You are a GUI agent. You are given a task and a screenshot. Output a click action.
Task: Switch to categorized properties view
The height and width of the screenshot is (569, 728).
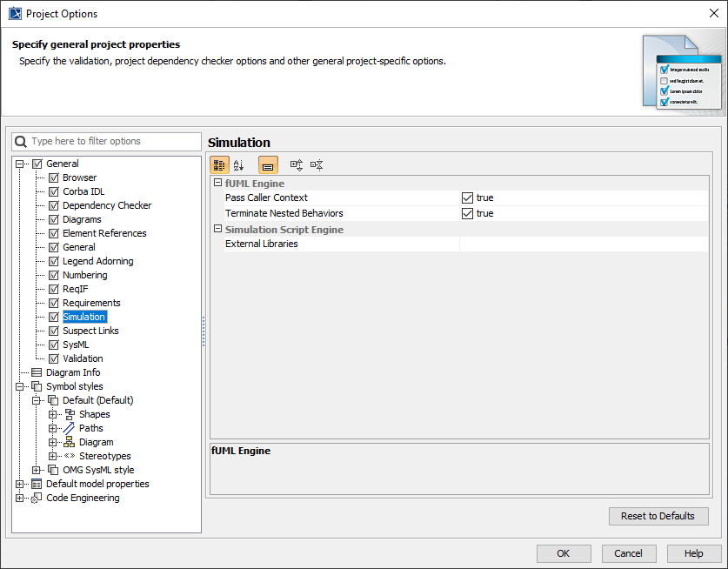219,164
